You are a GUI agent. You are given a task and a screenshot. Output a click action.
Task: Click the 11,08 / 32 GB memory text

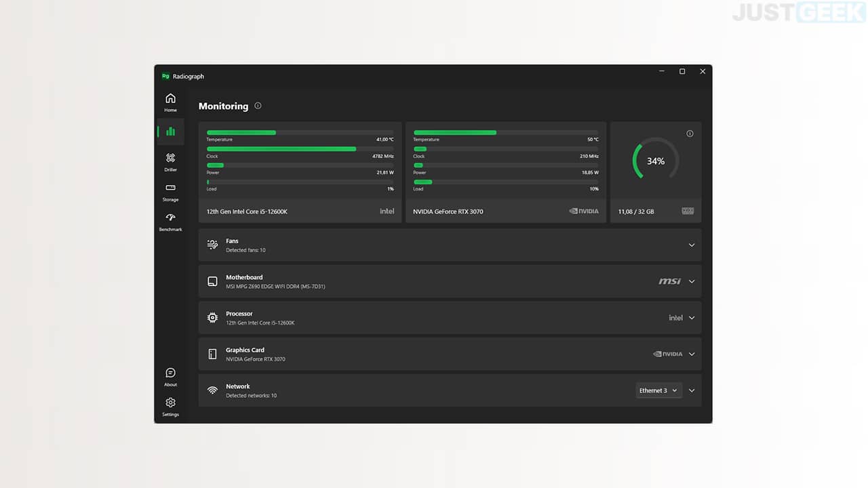(636, 211)
